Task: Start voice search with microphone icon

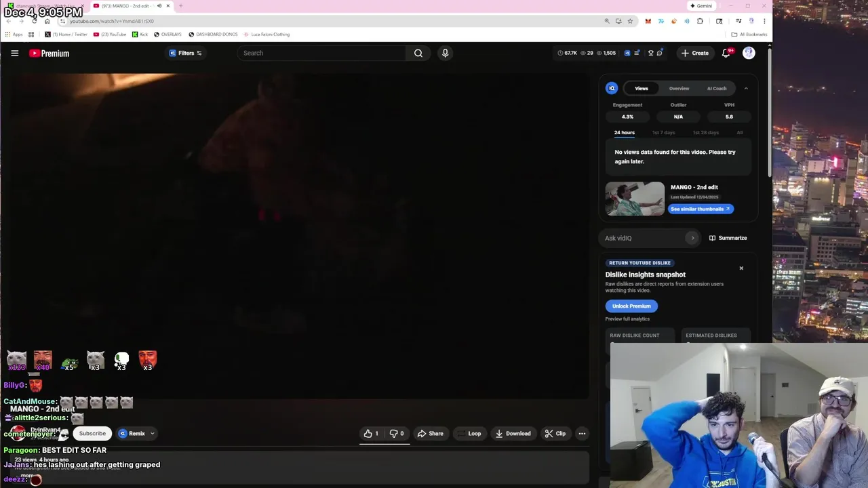Action: pyautogui.click(x=445, y=53)
